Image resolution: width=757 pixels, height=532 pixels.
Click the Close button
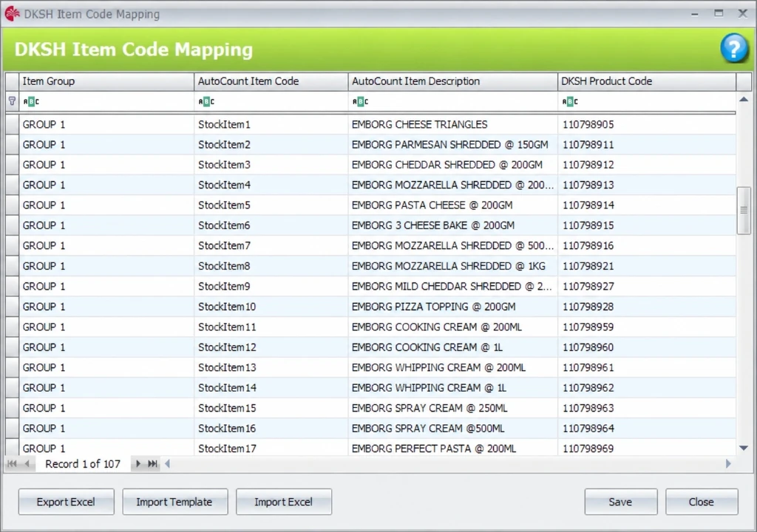tap(702, 502)
